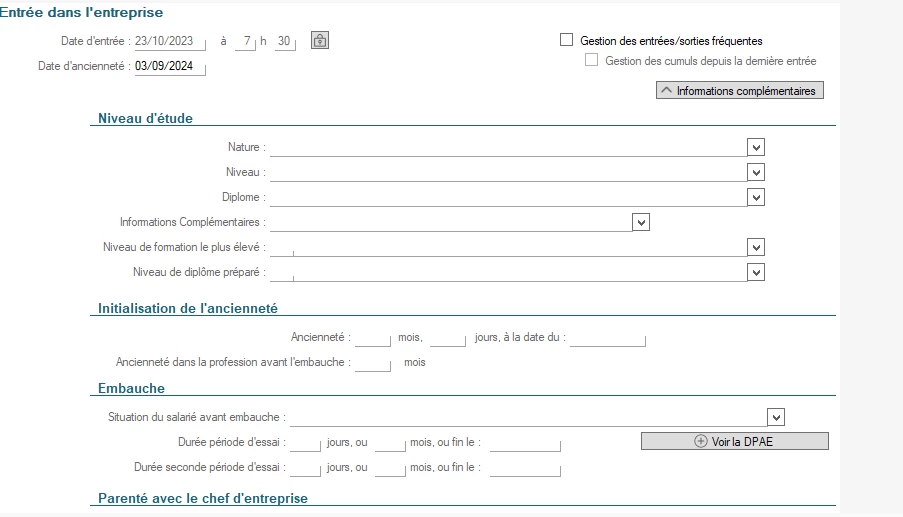Click the Voir la DPAE button

coord(735,442)
